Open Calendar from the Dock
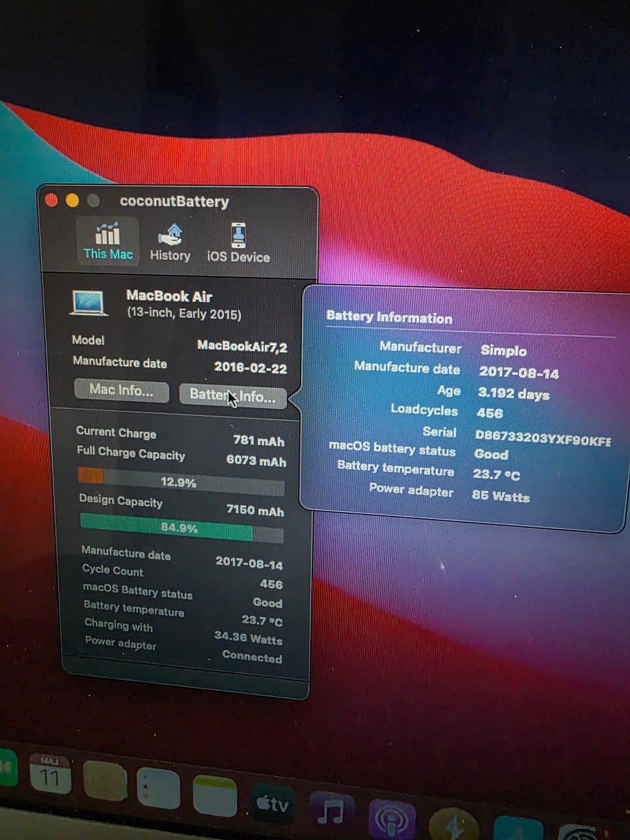630x840 pixels. click(x=50, y=775)
